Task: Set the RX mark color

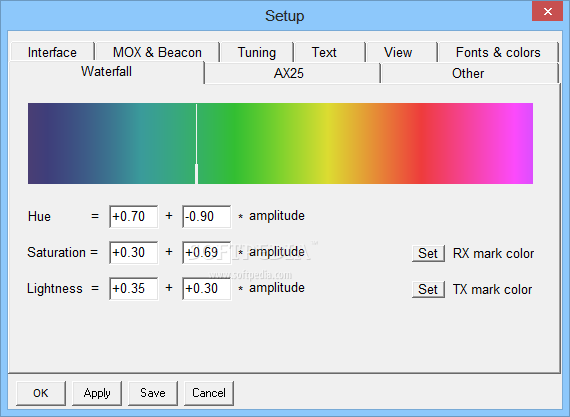Action: (428, 253)
